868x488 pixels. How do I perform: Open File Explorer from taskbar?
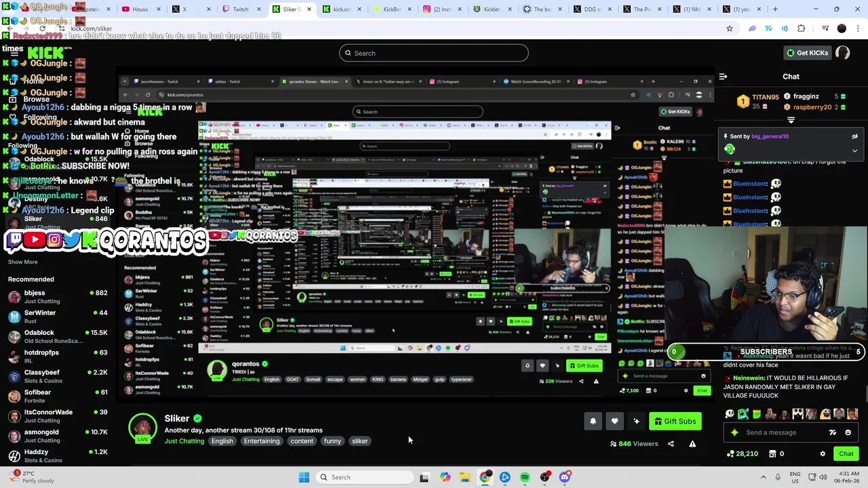pyautogui.click(x=465, y=477)
